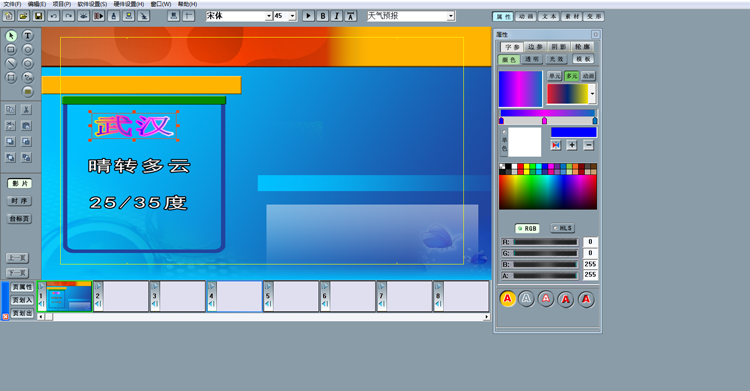
Task: Toggle bold B formatting
Action: [x=322, y=16]
